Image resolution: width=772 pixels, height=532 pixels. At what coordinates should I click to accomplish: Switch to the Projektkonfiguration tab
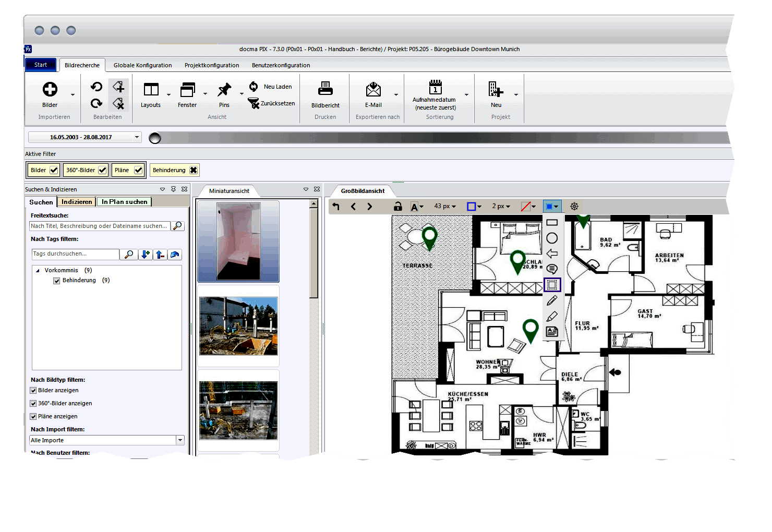click(212, 65)
